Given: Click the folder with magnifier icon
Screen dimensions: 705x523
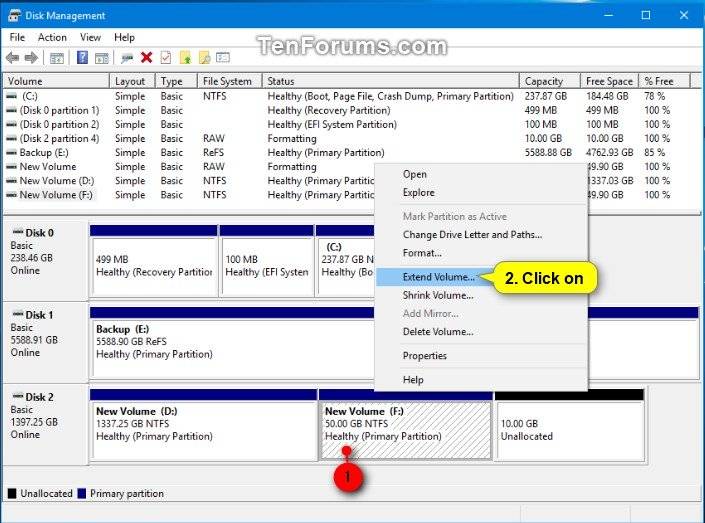Looking at the screenshot, I should point(205,58).
